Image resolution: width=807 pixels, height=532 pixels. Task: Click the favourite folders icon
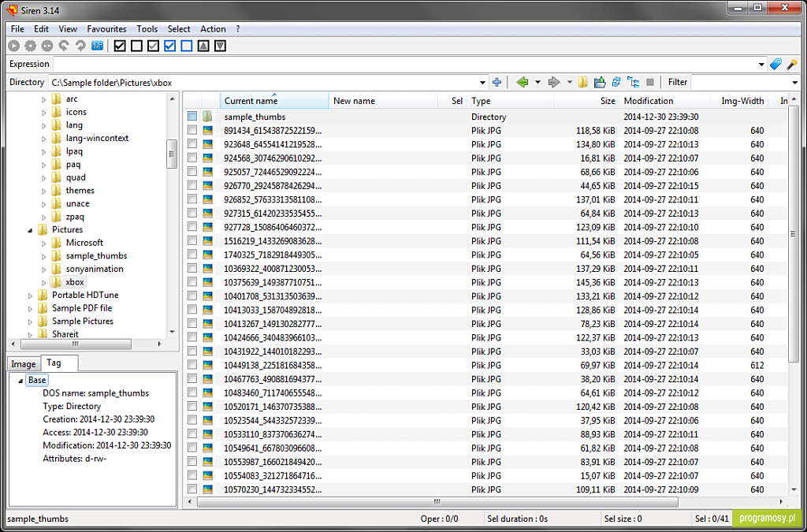click(x=583, y=82)
